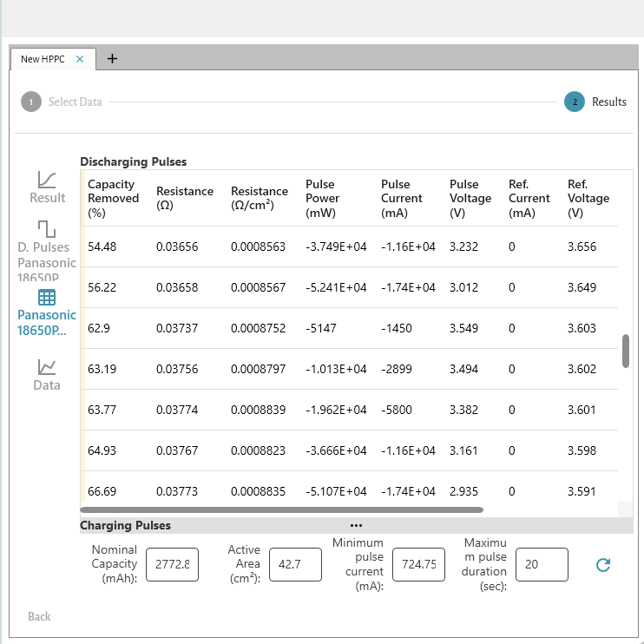Click step 1 Select Data circle
This screenshot has width=644, height=644.
30,102
